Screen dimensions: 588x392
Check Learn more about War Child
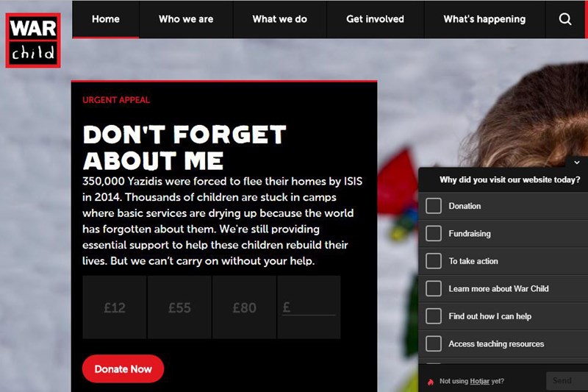[434, 288]
